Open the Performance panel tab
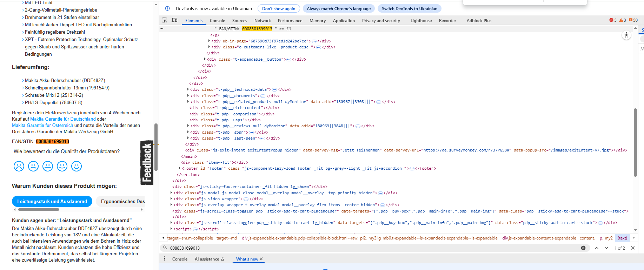 [x=290, y=21]
